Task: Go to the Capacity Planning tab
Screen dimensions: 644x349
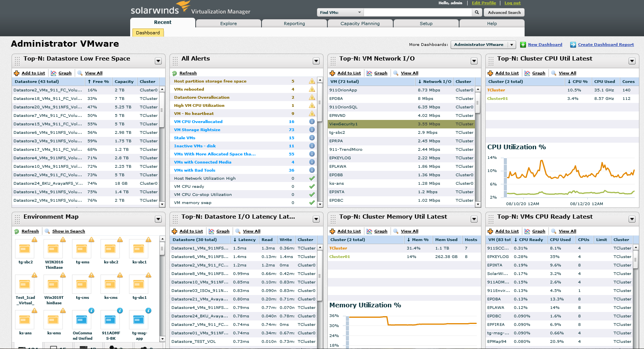Action: point(360,24)
